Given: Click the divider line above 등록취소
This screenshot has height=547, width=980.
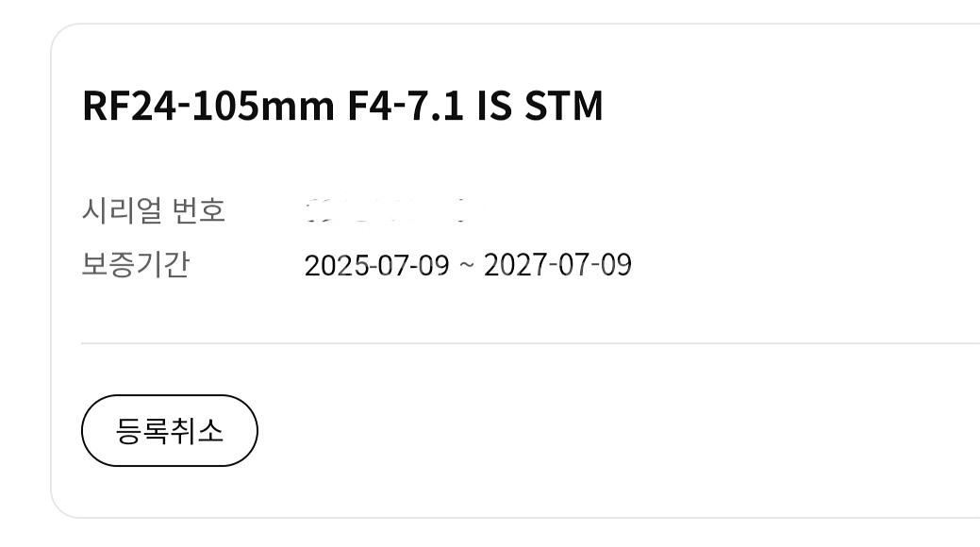Looking at the screenshot, I should [x=528, y=343].
